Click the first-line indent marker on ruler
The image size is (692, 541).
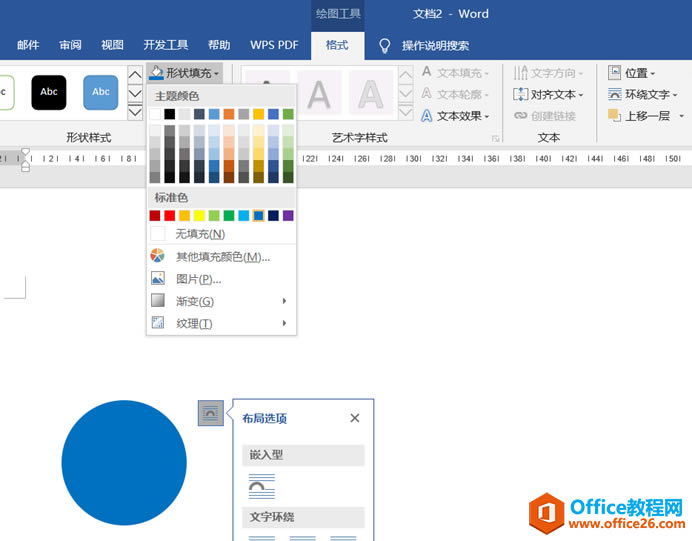(26, 151)
